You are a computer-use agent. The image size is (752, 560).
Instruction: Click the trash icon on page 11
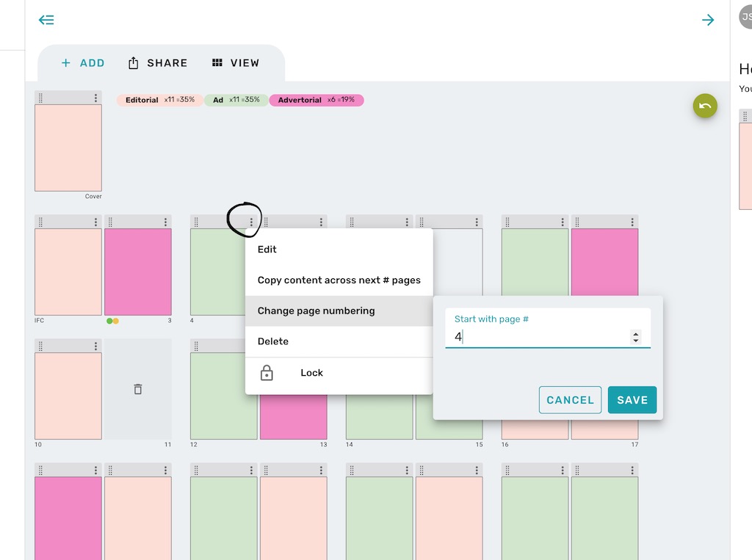point(138,390)
